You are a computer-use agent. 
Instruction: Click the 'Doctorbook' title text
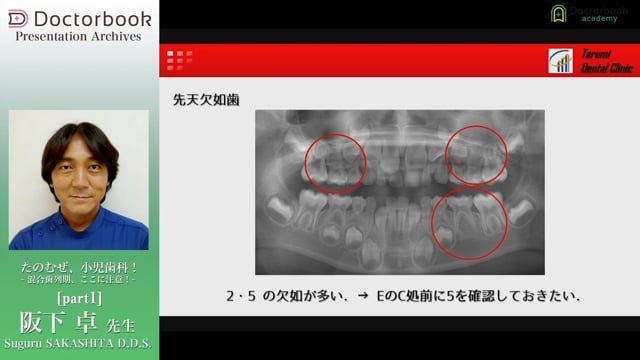click(93, 19)
